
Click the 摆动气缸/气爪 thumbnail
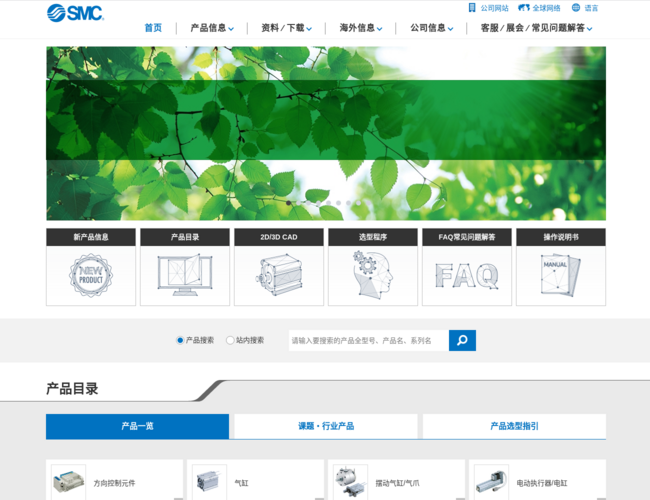coord(350,482)
